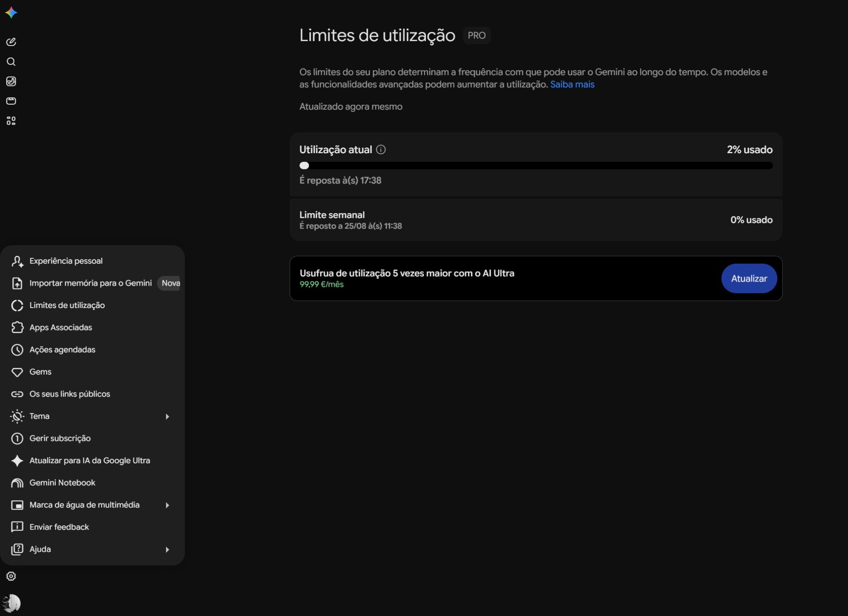Click the public links chain icon

pos(17,394)
